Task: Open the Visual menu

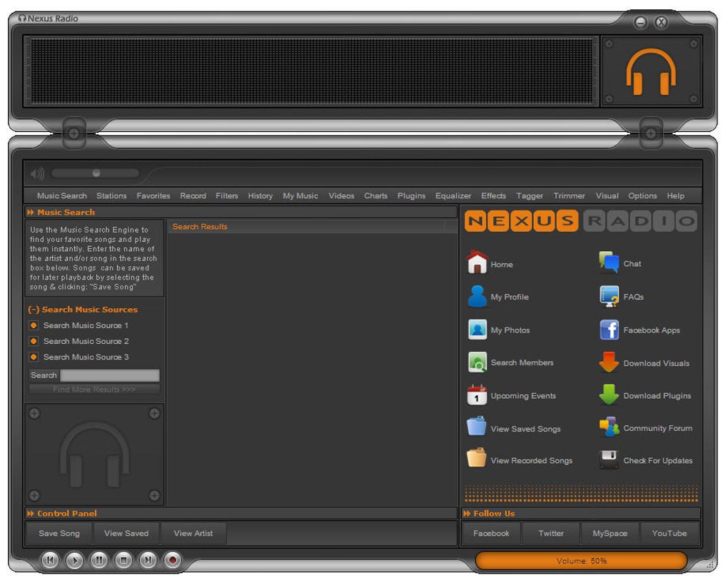Action: (607, 195)
